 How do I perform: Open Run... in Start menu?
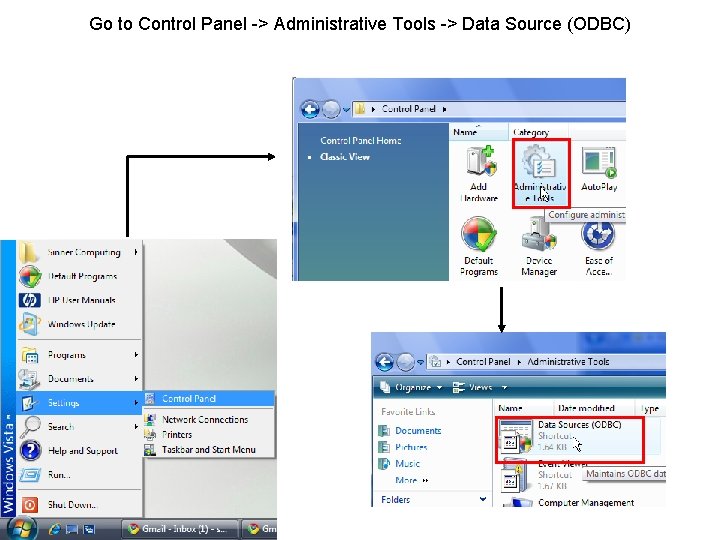tap(80, 474)
